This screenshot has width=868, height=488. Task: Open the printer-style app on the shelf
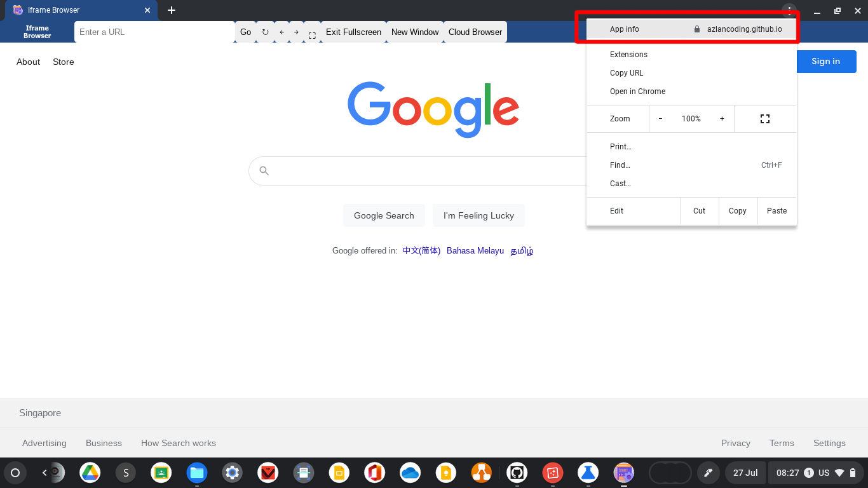coord(304,473)
